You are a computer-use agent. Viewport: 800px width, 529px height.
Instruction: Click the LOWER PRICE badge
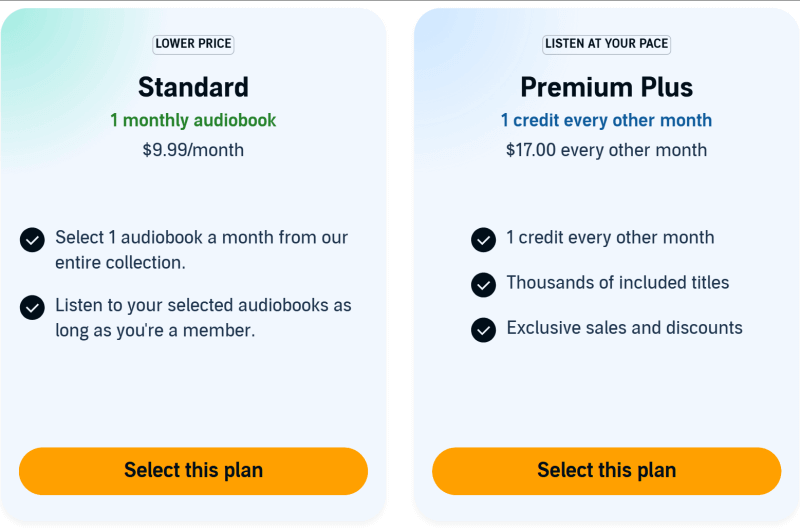click(193, 44)
